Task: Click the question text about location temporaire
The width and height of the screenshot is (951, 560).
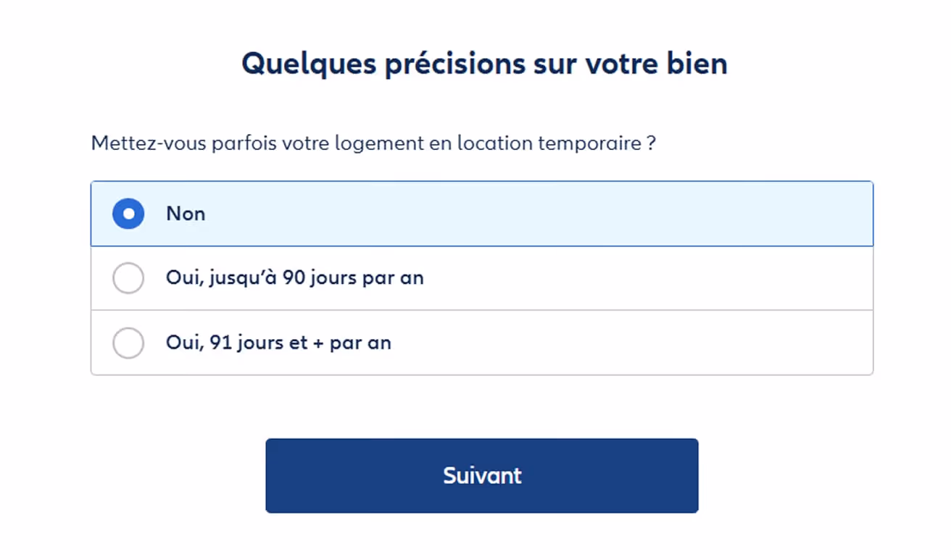Action: (373, 143)
